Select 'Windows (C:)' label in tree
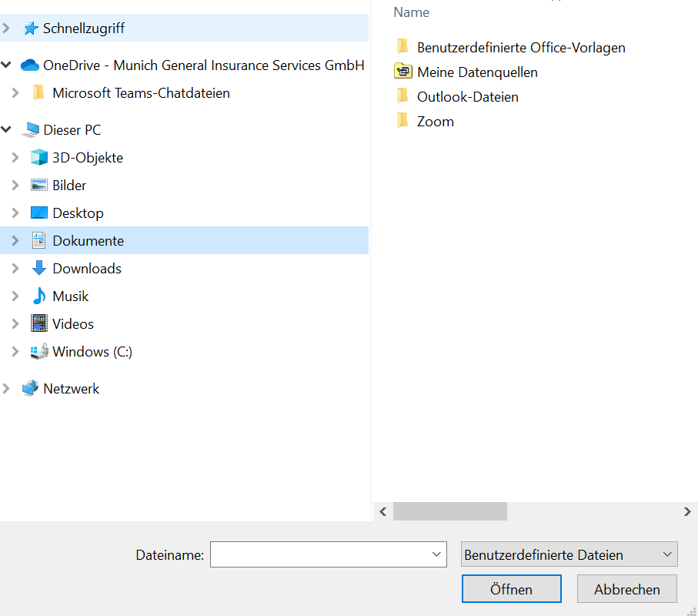Screen dimensions: 698x616 [x=92, y=352]
